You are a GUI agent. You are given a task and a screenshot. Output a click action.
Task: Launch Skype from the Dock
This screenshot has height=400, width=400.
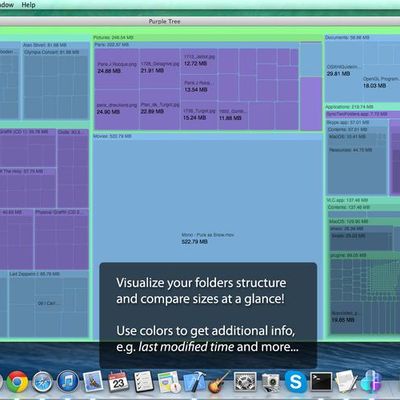click(296, 381)
